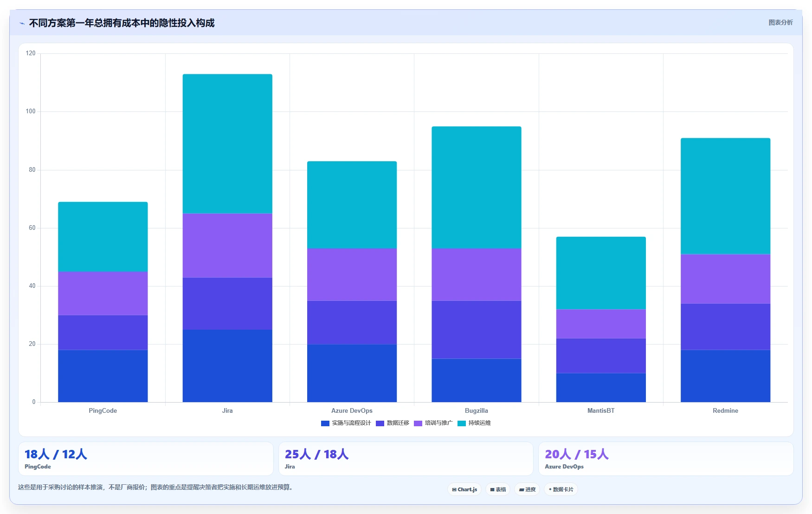Click the footnote starting 这些是用于采购讨论的样本推演
This screenshot has height=514, width=812.
[156, 488]
